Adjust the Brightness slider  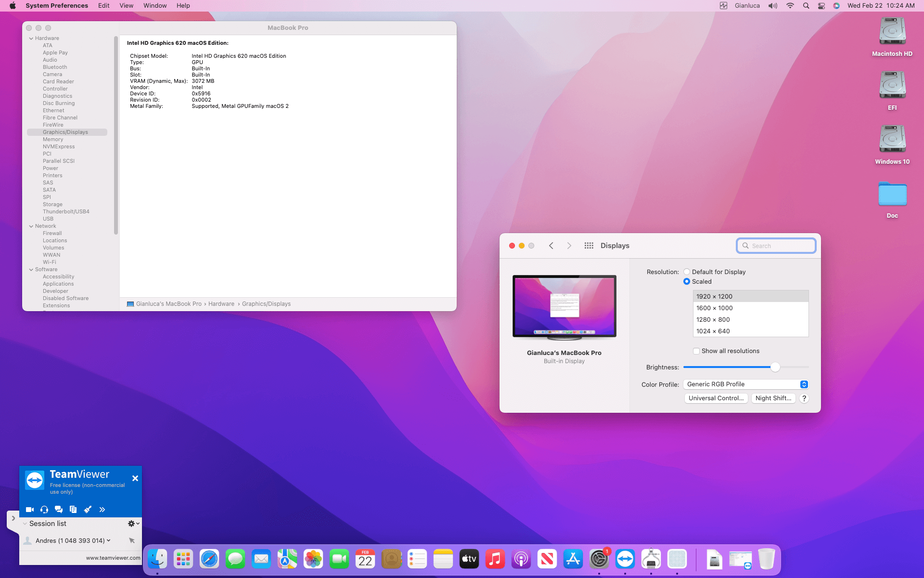(775, 367)
